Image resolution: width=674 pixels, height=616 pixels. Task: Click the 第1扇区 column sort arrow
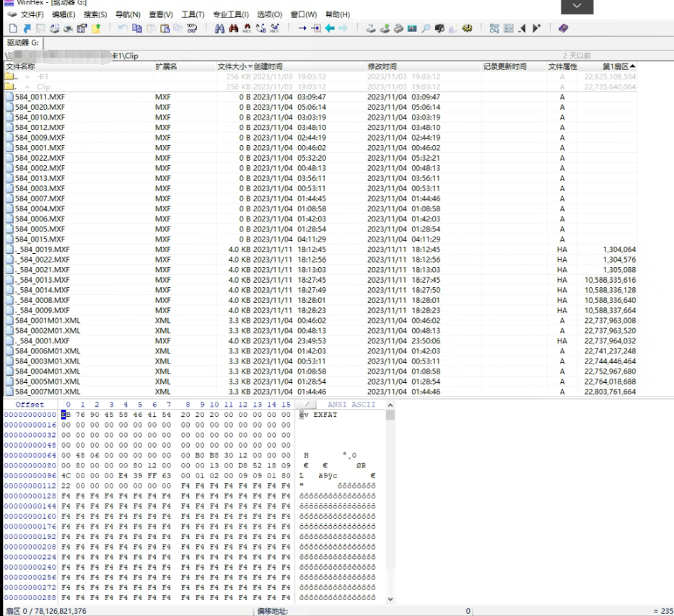[x=632, y=66]
